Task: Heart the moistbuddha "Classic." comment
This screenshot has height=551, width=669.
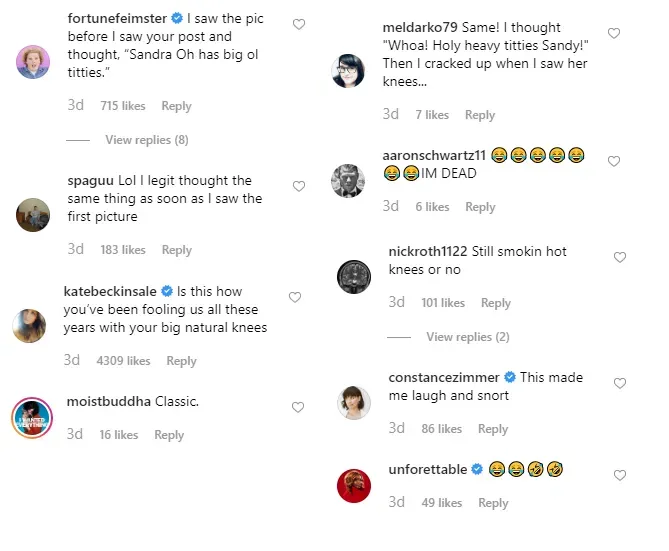Action: click(298, 407)
